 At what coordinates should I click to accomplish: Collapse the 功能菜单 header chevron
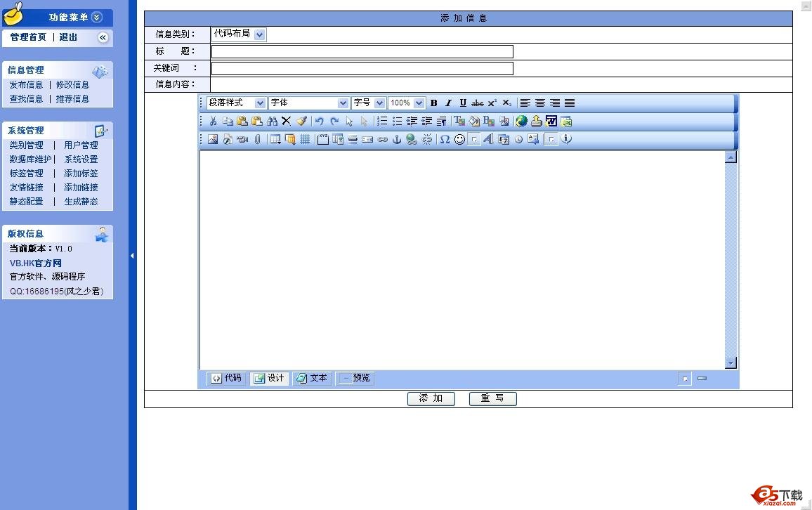click(97, 17)
